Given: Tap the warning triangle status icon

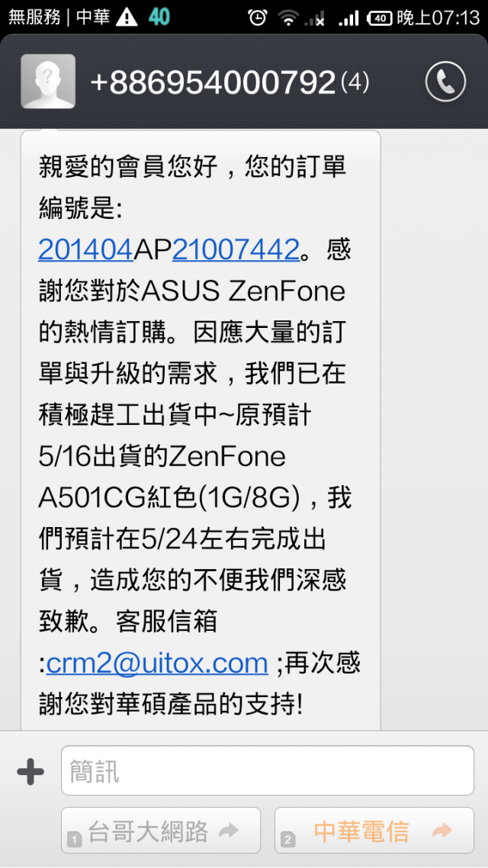Looking at the screenshot, I should [128, 18].
